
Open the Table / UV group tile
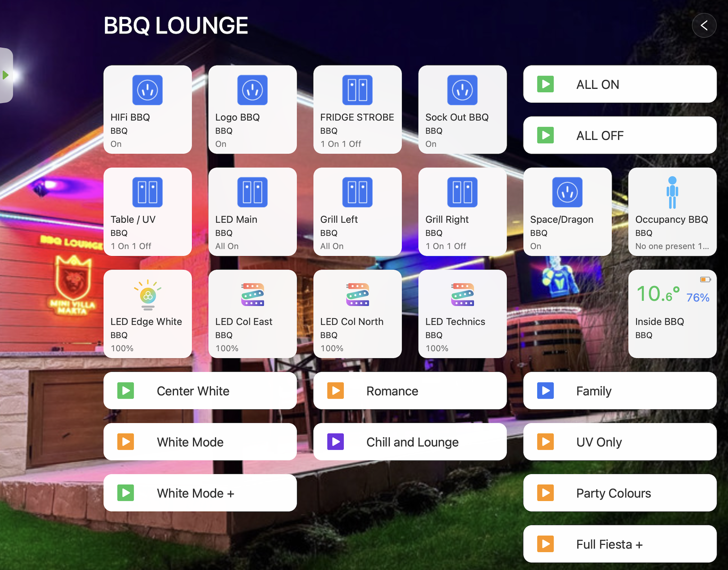[147, 212]
